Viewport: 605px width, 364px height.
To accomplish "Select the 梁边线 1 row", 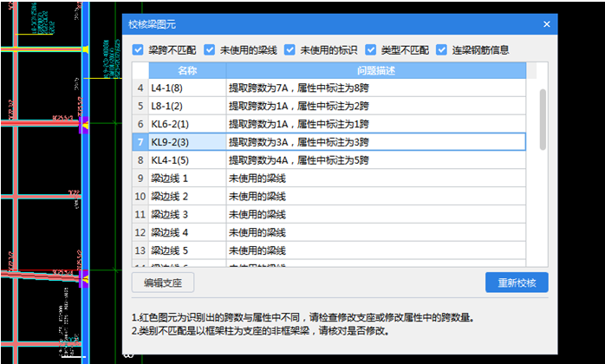I will pyautogui.click(x=329, y=179).
